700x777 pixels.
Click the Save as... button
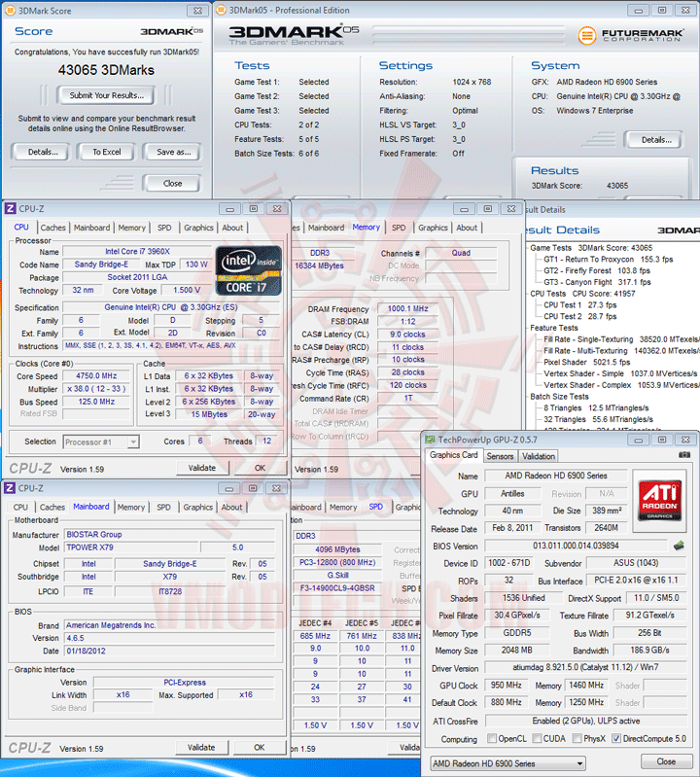click(172, 152)
